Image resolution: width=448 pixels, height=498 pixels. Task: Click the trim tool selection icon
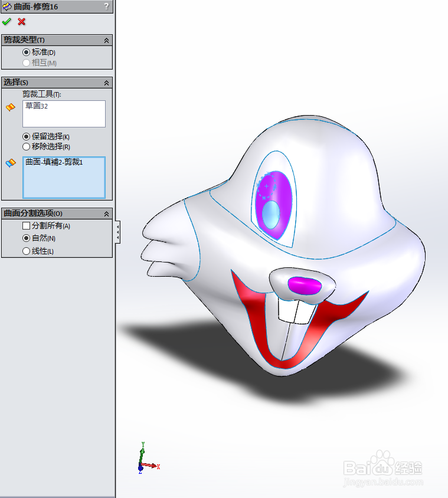click(11, 107)
